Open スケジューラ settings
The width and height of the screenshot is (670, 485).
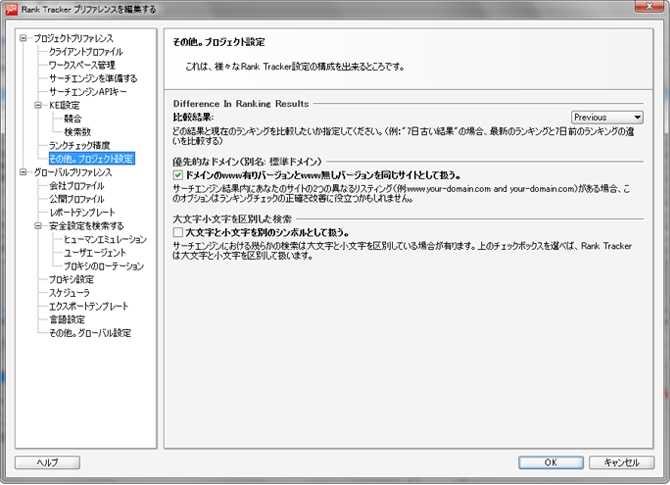69,293
